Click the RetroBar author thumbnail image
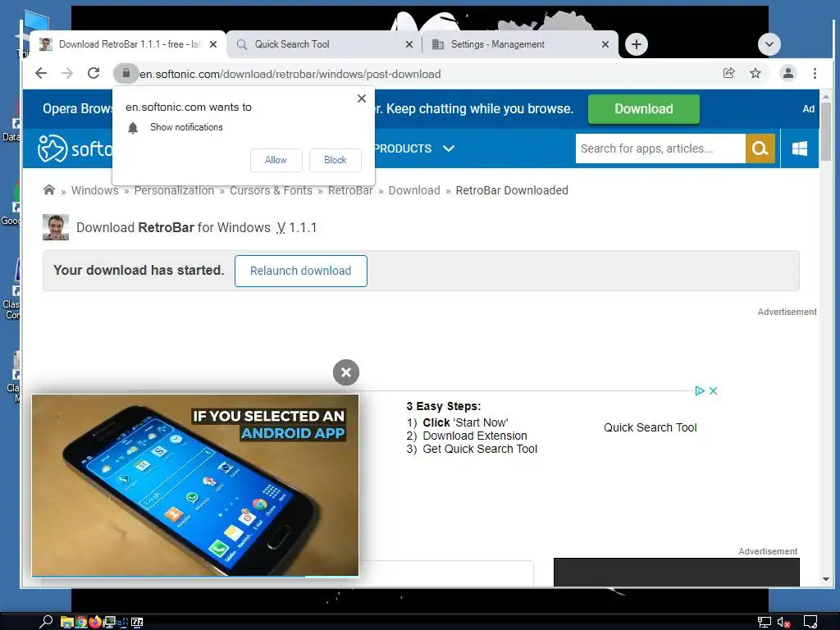 (56, 227)
